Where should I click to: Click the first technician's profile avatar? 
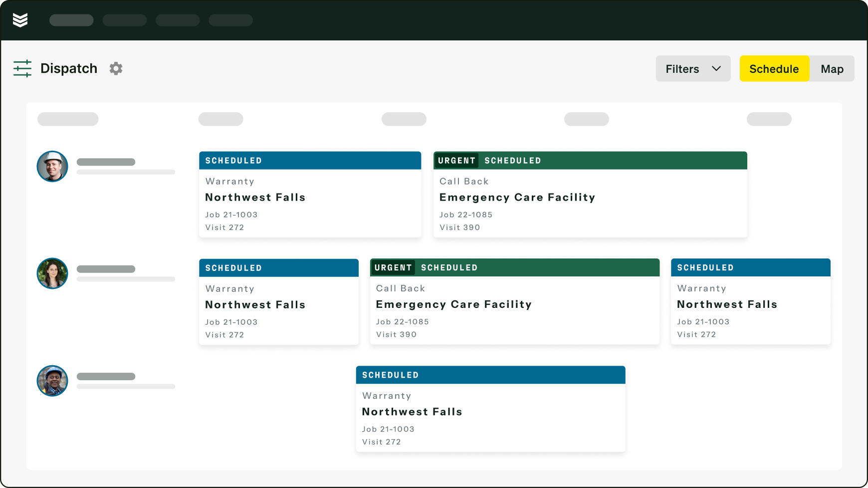[x=52, y=166]
